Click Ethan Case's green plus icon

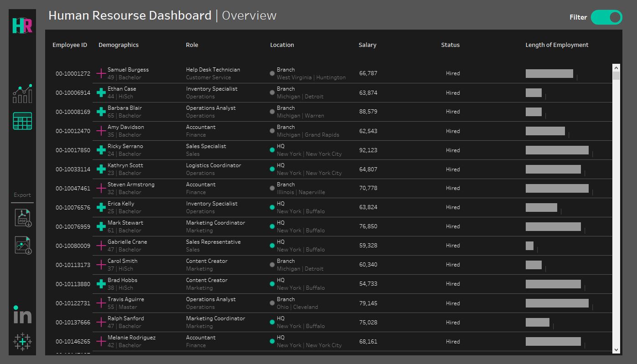pyautogui.click(x=101, y=92)
